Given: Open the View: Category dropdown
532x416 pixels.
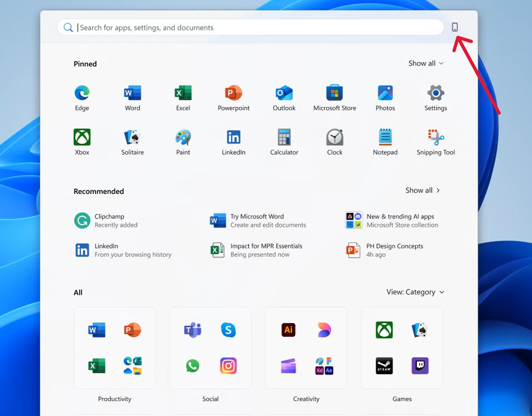Looking at the screenshot, I should tap(415, 292).
